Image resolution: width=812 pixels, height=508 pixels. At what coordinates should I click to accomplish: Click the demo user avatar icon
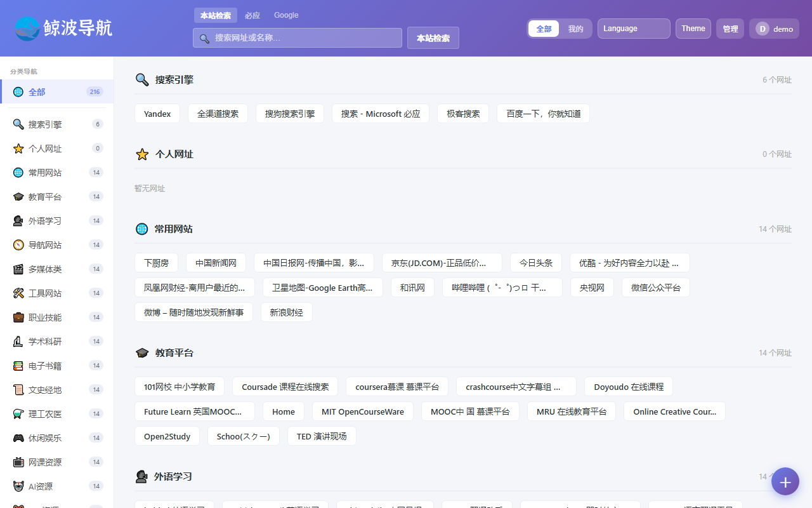[762, 29]
